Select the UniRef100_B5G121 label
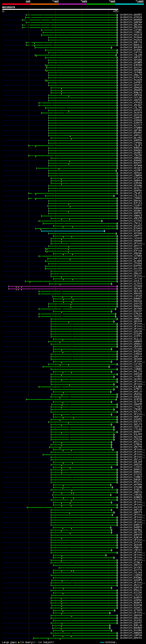Screen dimensions: 146x644 tap(131, 590)
